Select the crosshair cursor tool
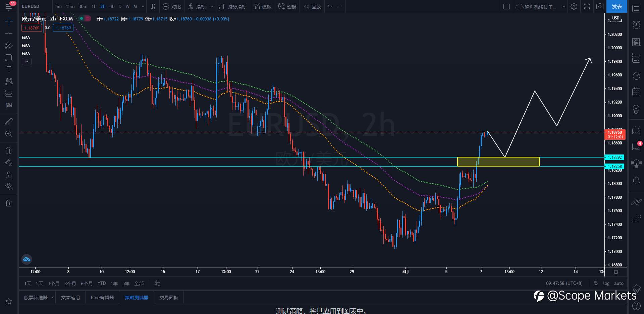 pos(9,21)
